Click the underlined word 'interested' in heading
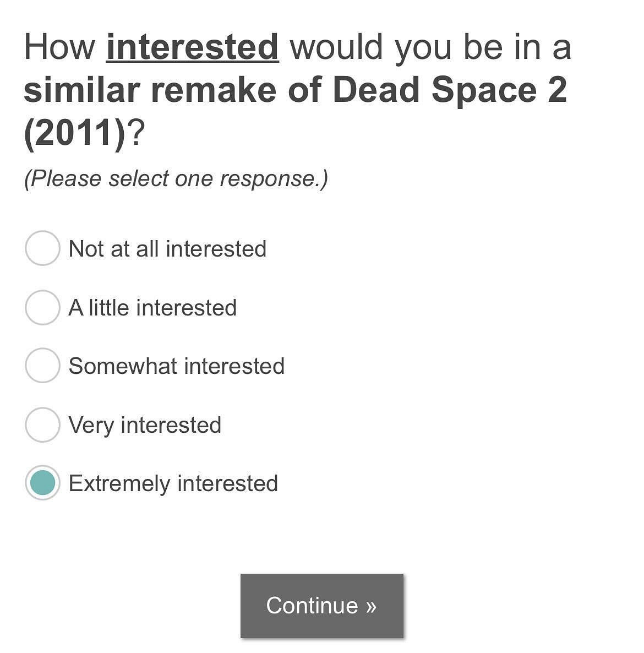Screen dimensions: 644x653 click(192, 47)
